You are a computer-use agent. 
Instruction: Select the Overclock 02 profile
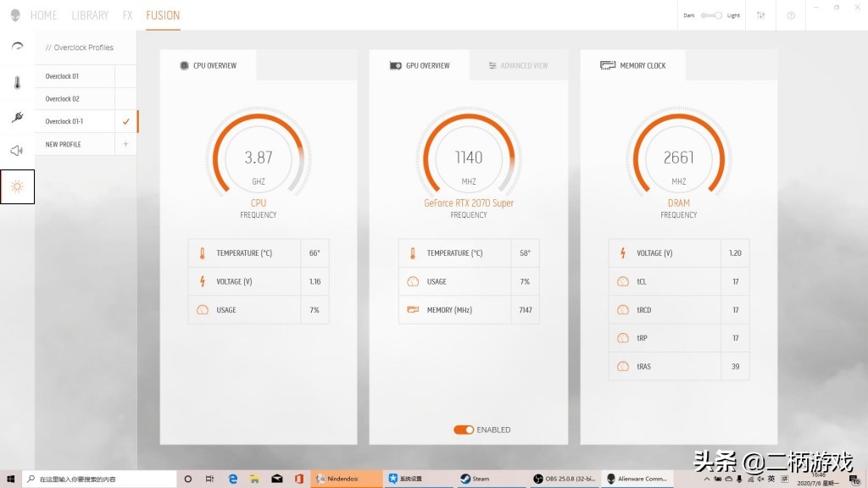pos(75,99)
